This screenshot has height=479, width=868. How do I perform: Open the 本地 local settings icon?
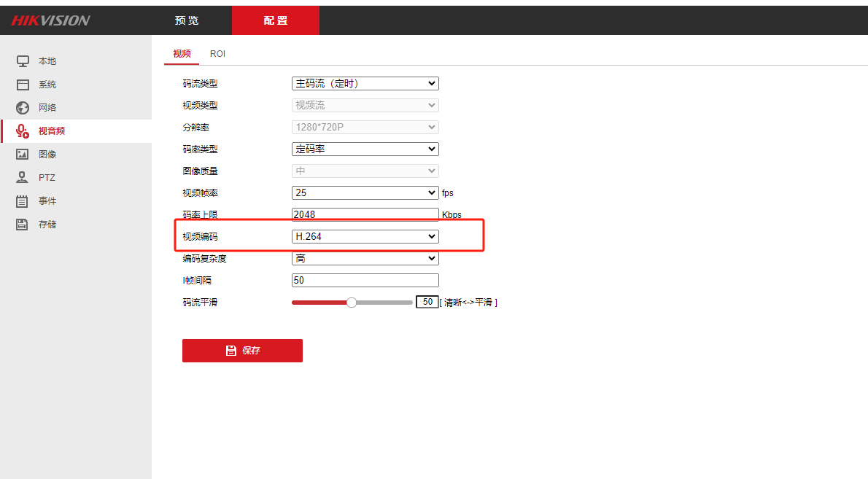[23, 61]
